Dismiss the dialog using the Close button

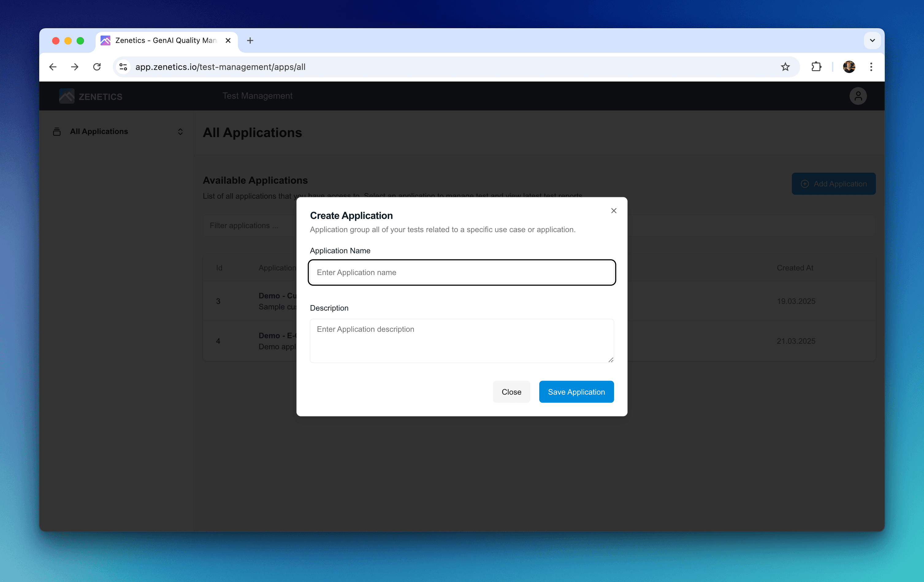tap(511, 392)
